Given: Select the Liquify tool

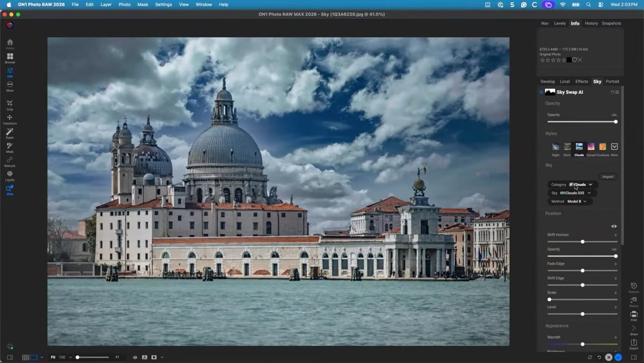Looking at the screenshot, I should point(10,175).
